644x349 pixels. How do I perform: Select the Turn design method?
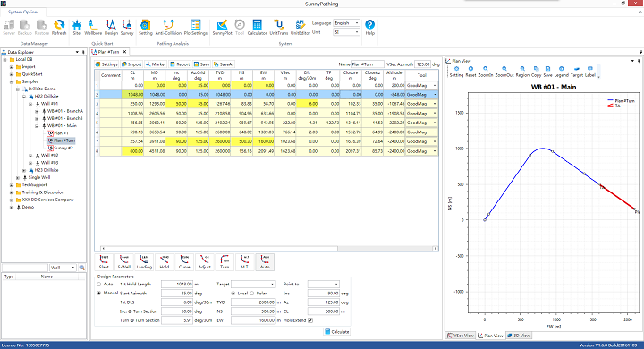coord(225,262)
